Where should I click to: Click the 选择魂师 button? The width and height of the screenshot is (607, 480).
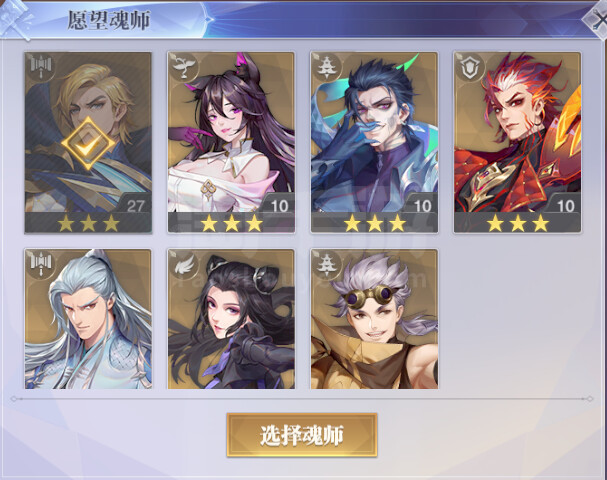point(302,435)
